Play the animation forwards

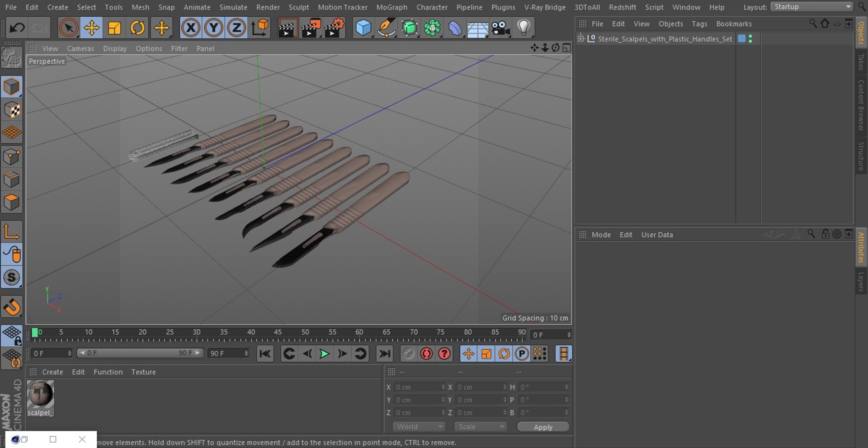(324, 354)
